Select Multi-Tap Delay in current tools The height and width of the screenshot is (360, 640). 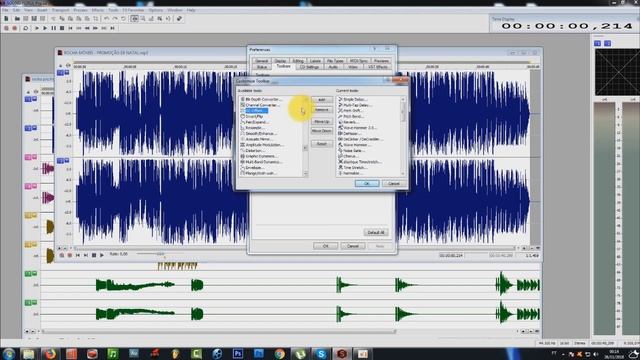[x=354, y=105]
